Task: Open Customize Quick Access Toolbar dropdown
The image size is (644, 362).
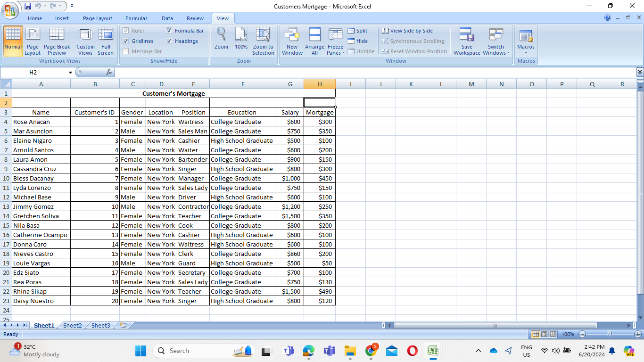Action: click(x=72, y=6)
